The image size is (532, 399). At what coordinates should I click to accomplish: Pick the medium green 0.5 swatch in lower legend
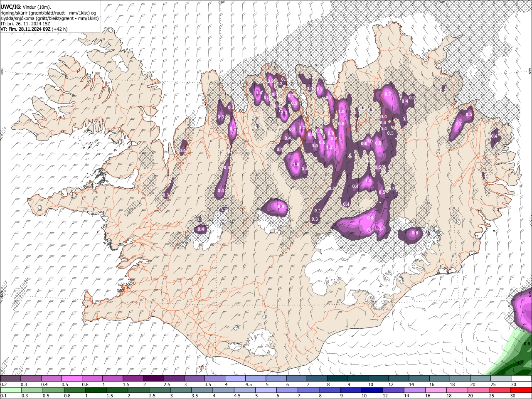tap(54, 390)
